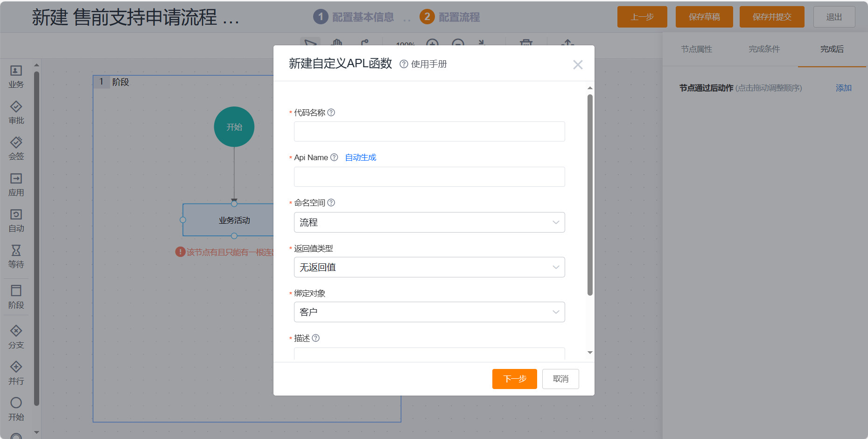Switch to the 完成后 tab
The image size is (868, 439).
coord(832,49)
